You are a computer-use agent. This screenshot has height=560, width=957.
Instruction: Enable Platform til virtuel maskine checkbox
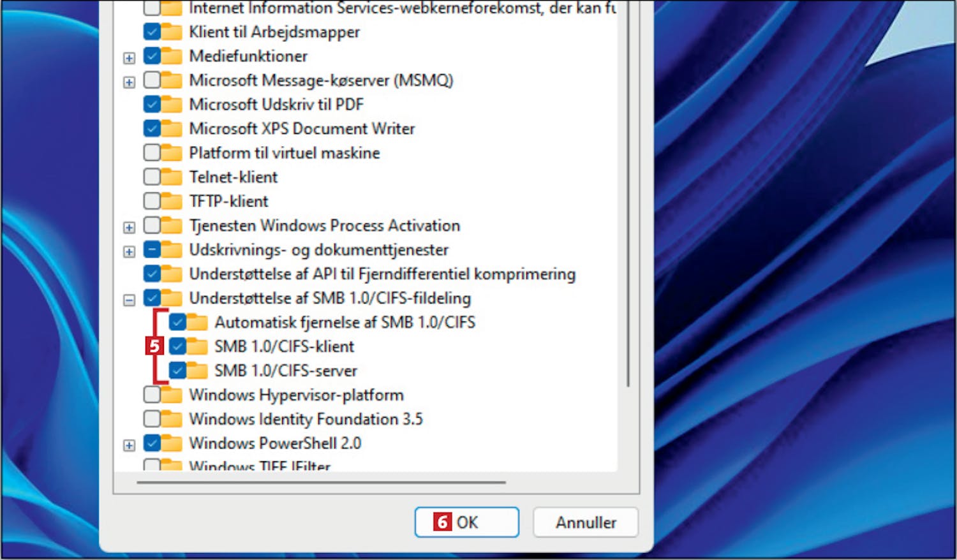coord(152,152)
